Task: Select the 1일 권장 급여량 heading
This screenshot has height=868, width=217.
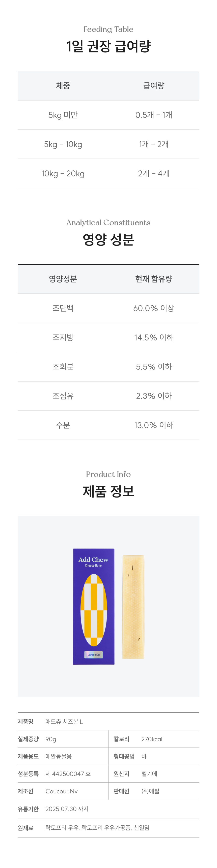Action: [108, 46]
